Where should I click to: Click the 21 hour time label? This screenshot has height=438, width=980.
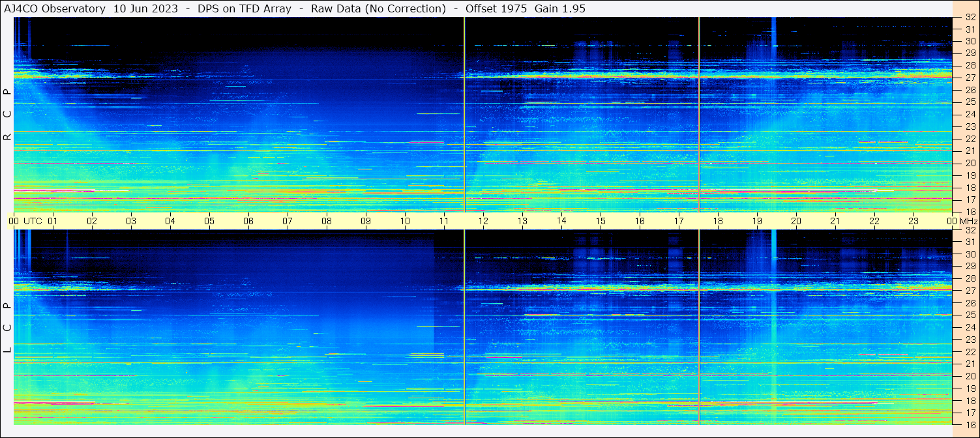pyautogui.click(x=835, y=221)
